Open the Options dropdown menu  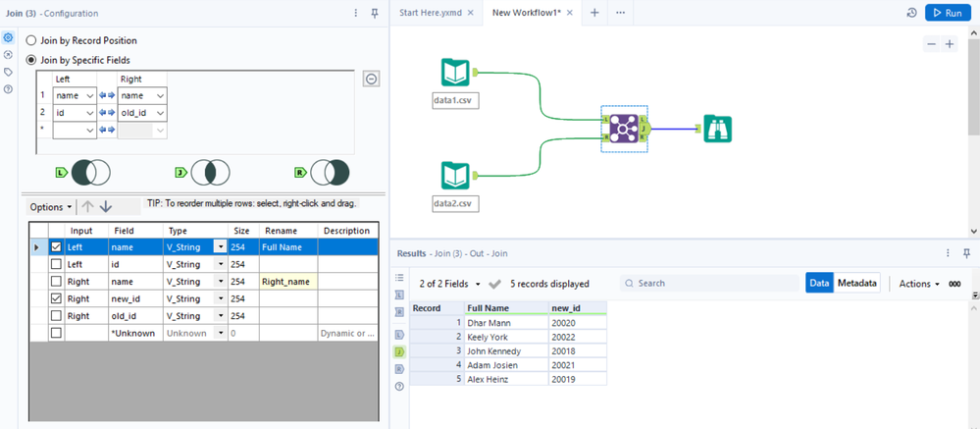(51, 206)
